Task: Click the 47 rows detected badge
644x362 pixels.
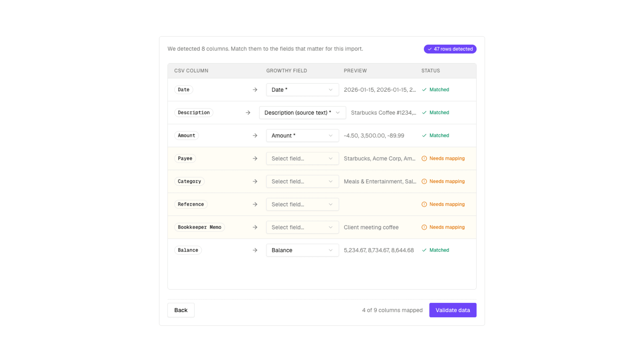Action: coord(450,49)
